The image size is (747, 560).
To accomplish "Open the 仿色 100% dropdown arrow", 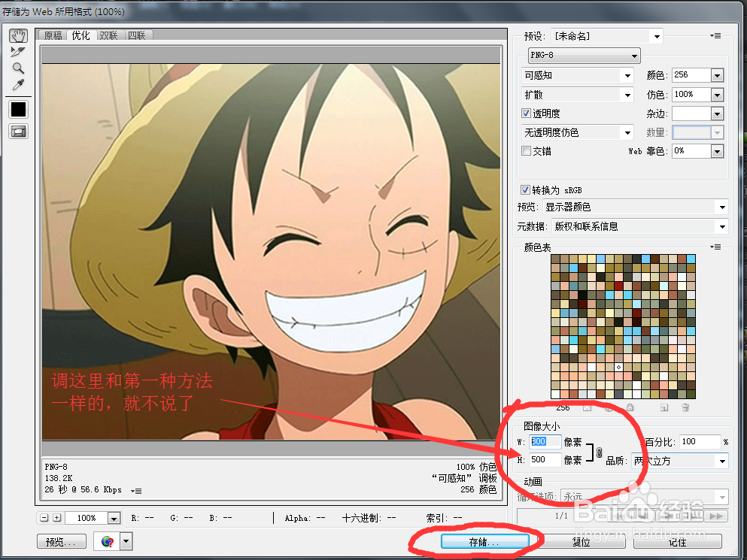I will coord(717,95).
